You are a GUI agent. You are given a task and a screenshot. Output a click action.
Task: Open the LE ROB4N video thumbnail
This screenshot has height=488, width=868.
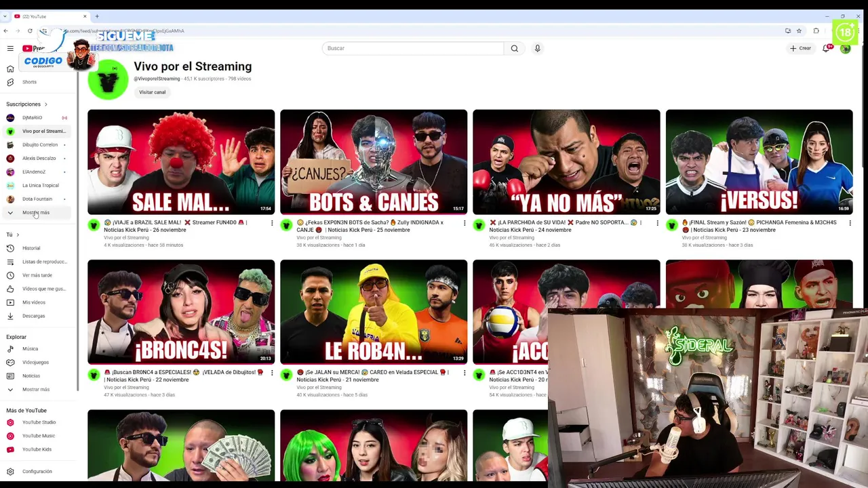(x=374, y=312)
